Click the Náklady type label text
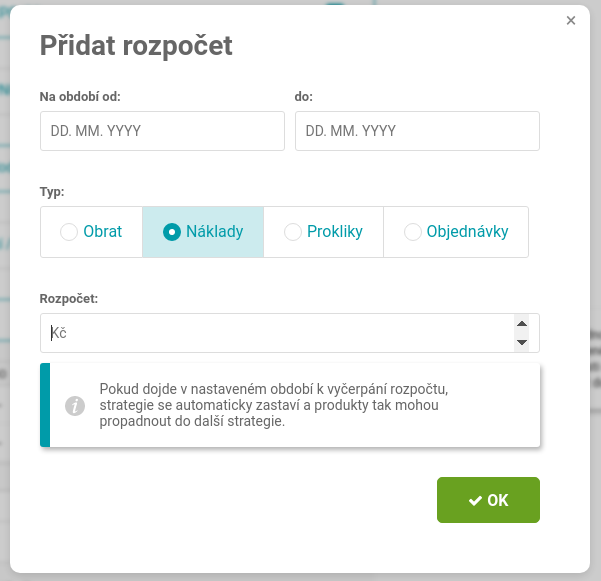The image size is (601, 581). click(215, 231)
